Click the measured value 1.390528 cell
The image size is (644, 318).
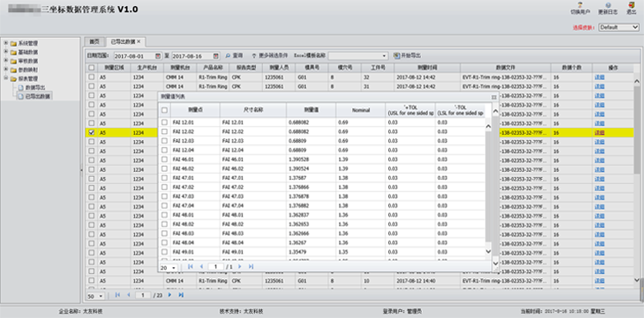(311, 159)
